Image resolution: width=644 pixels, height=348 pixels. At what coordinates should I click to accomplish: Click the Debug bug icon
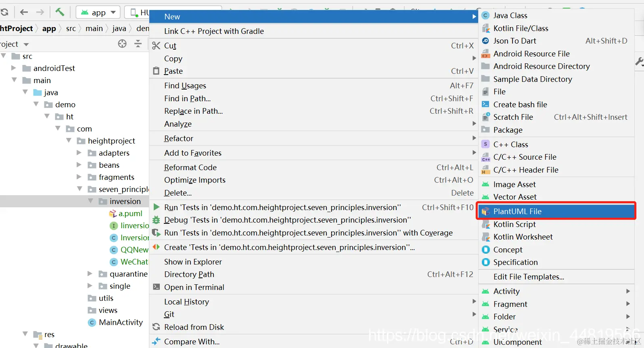[156, 220]
